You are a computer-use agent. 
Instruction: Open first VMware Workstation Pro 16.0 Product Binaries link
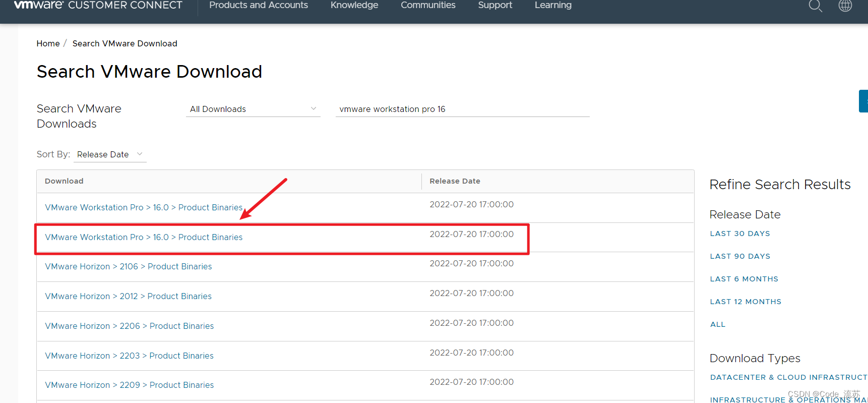click(x=144, y=207)
